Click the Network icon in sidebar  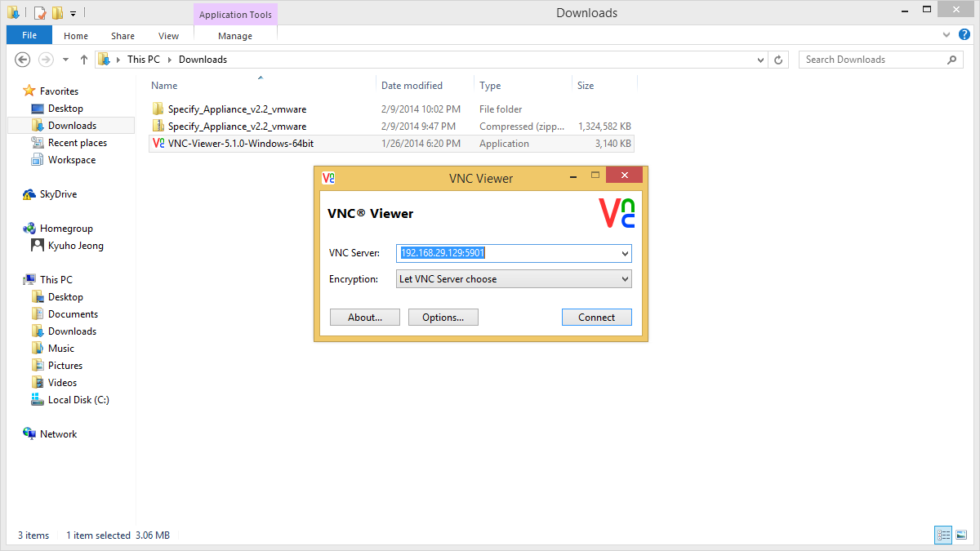pos(29,434)
